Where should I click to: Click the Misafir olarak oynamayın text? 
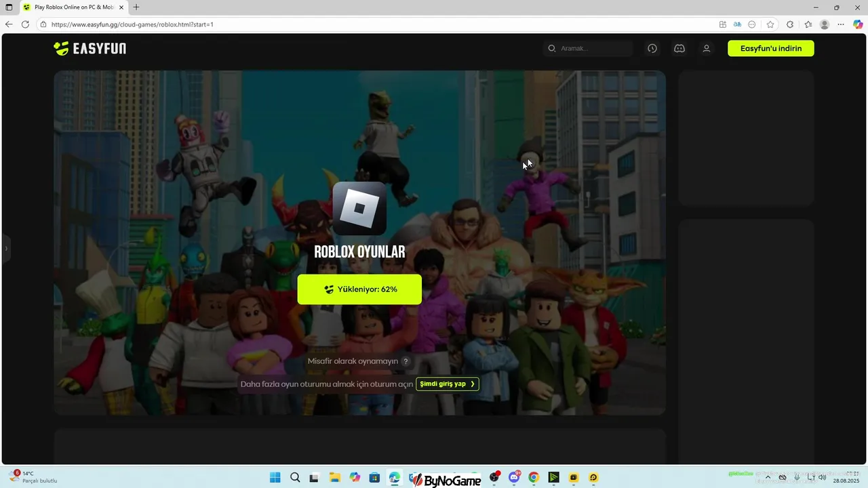[353, 361]
